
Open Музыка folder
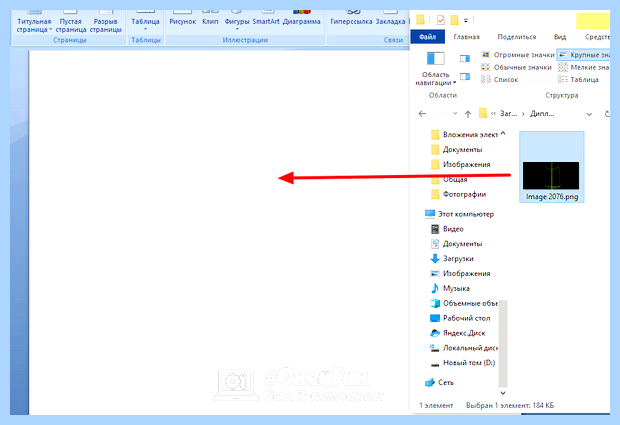tap(450, 289)
